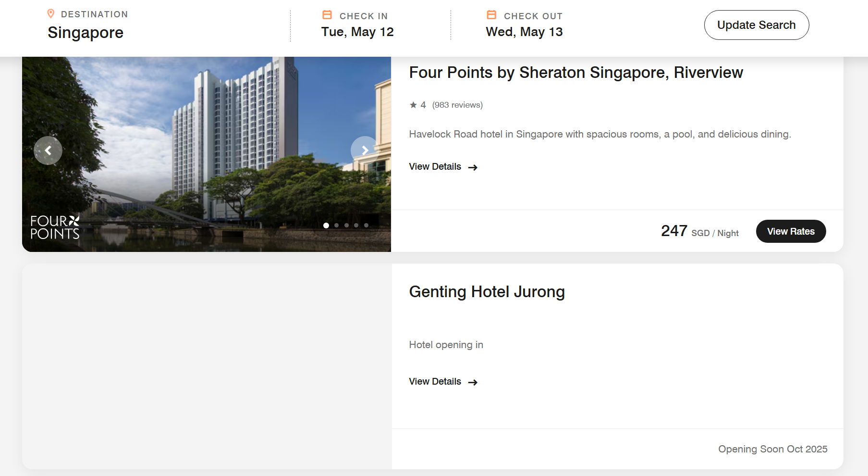The image size is (868, 476).
Task: Click the check-in calendar icon
Action: [327, 15]
